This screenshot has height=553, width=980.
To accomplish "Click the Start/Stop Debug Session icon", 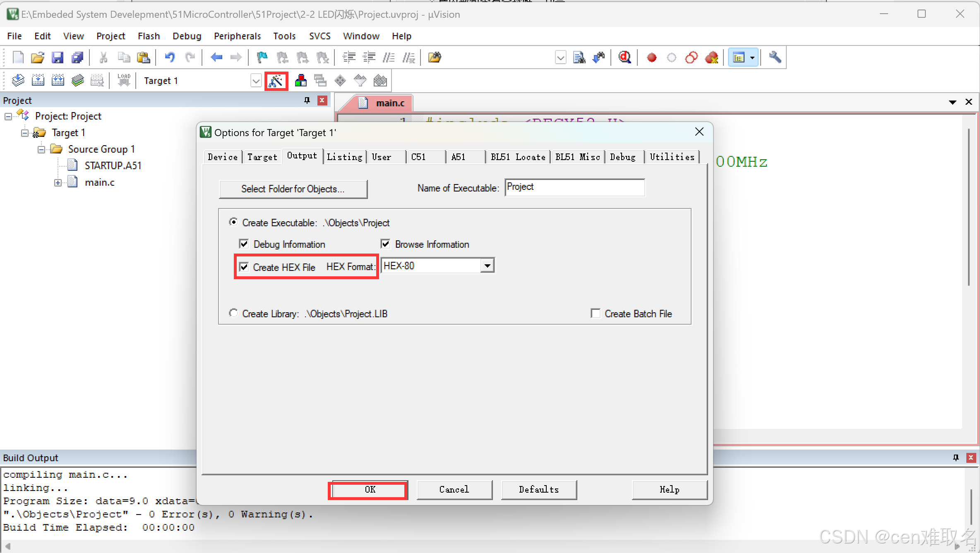I will (x=625, y=57).
